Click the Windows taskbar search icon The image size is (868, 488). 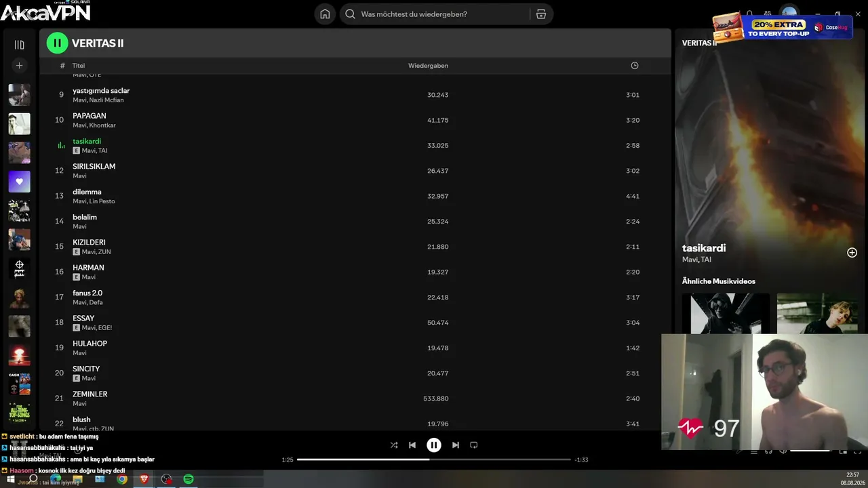(x=33, y=479)
